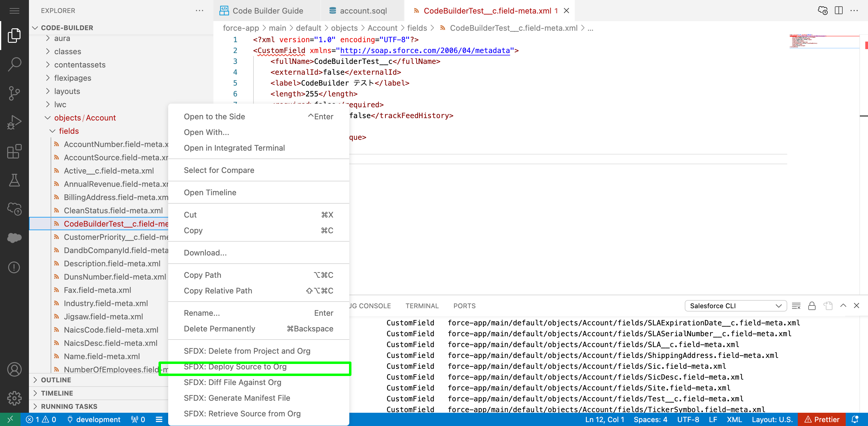Toggle the split editor layout
868x426 pixels.
838,11
